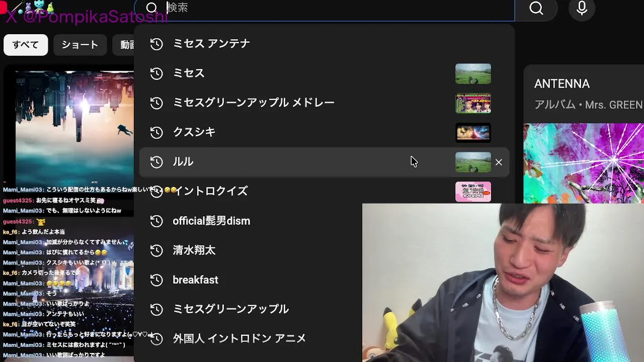The height and width of the screenshot is (362, 644).
Task: Remove ルル from search history
Action: (x=499, y=162)
